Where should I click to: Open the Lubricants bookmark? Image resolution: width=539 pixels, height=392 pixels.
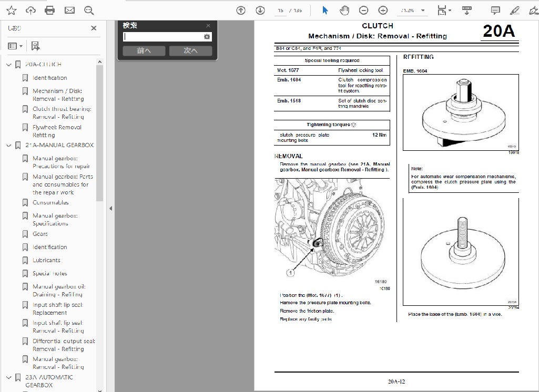click(x=46, y=260)
